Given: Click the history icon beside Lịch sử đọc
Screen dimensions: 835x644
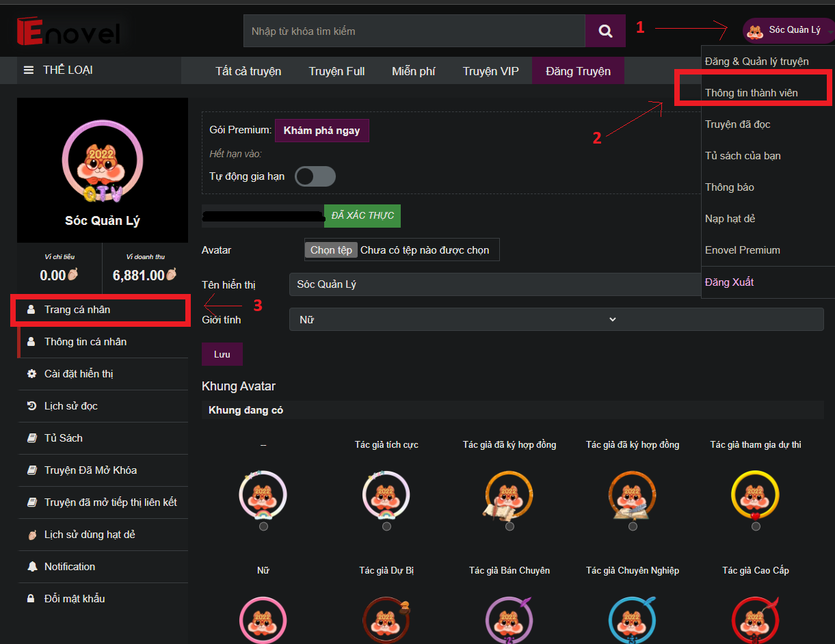Looking at the screenshot, I should pos(31,406).
